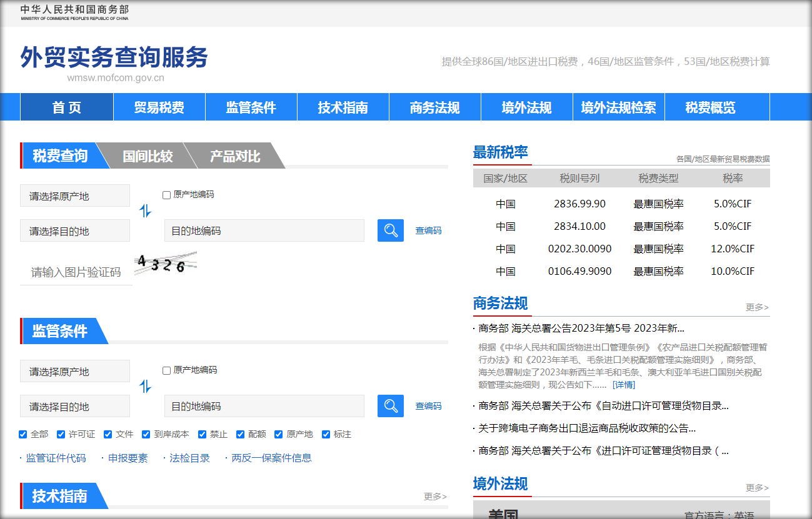The image size is (812, 519).
Task: Click the search icon in the 税费查询 section
Action: click(x=391, y=230)
